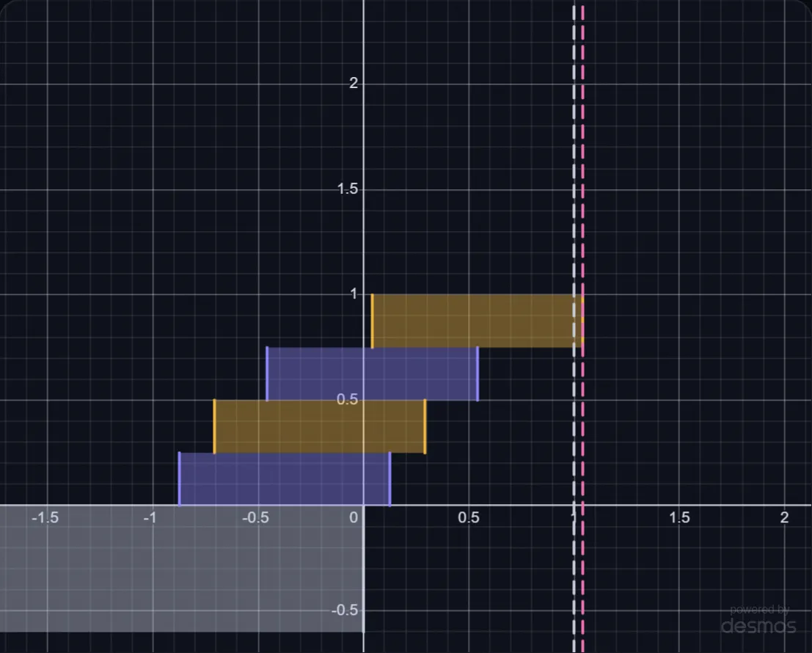Click the lower orange shaded rectangle

tap(320, 427)
